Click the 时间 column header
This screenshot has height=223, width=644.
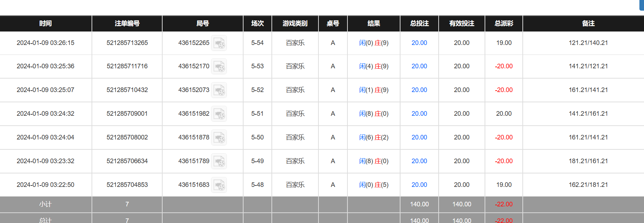[46, 23]
